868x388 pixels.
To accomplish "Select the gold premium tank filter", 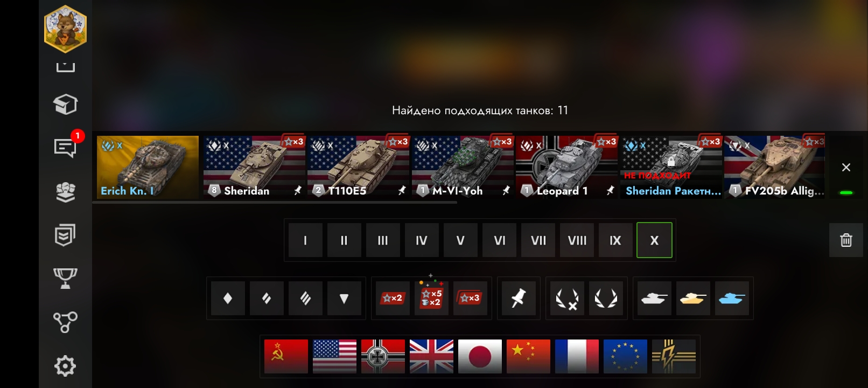I will coord(693,298).
